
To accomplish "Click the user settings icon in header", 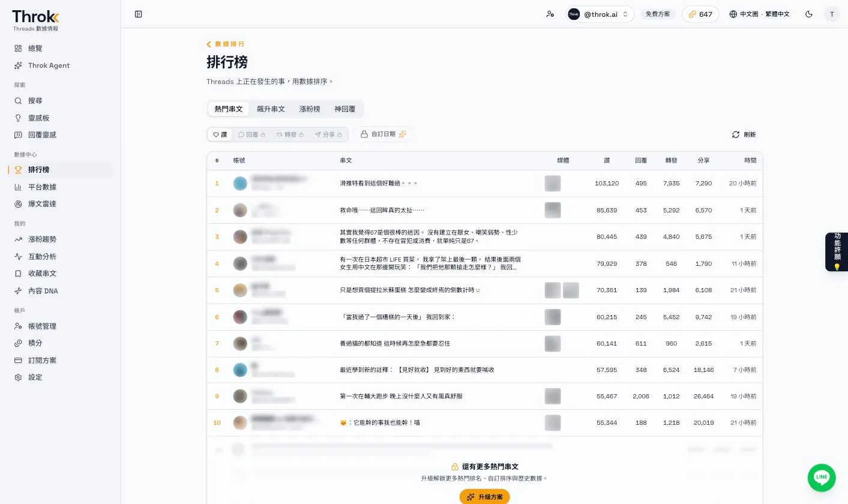I will (550, 14).
